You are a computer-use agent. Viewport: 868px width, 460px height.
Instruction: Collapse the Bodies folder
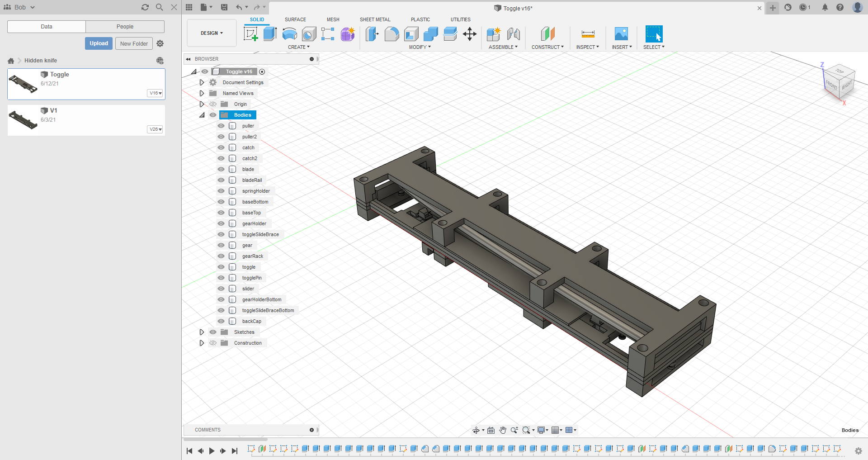202,115
